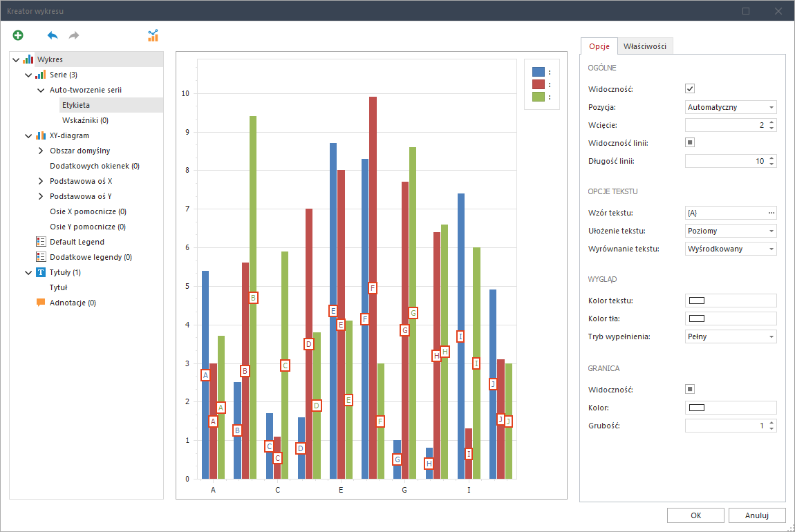The image size is (795, 532).
Task: Switch to the Właściwości tab
Action: tap(645, 46)
